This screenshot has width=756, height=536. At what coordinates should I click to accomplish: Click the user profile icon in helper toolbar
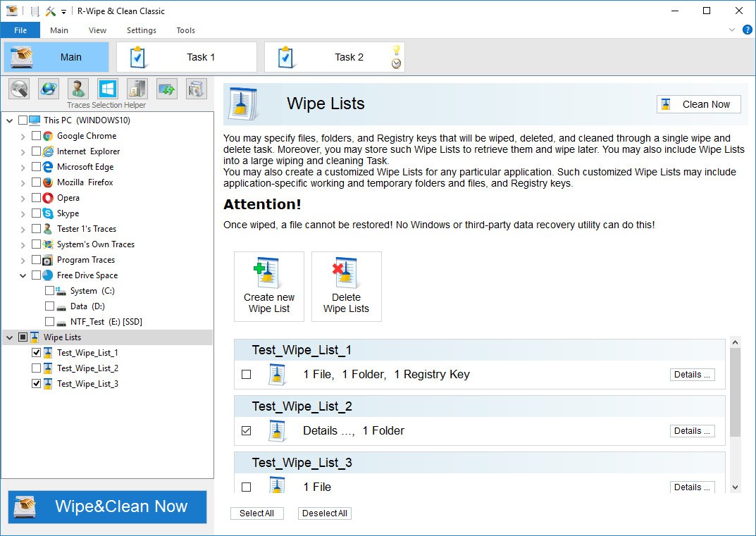(x=78, y=89)
